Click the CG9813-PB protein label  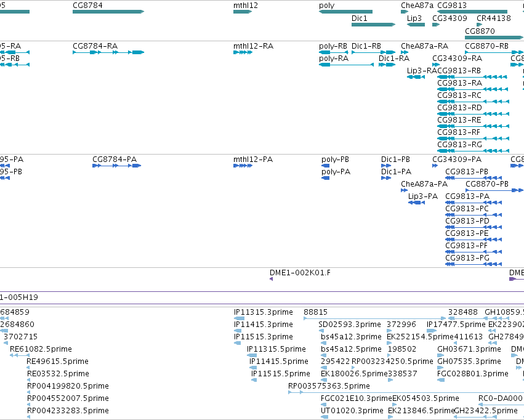(467, 172)
